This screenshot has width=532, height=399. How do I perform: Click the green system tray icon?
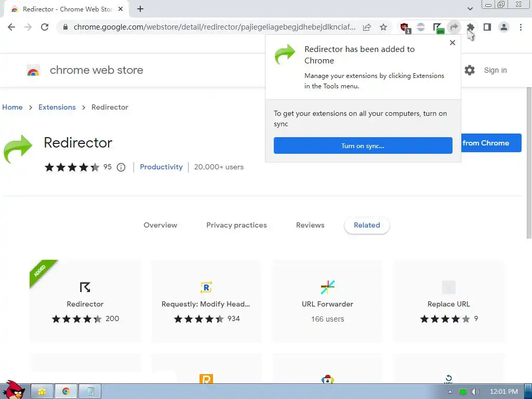463,392
